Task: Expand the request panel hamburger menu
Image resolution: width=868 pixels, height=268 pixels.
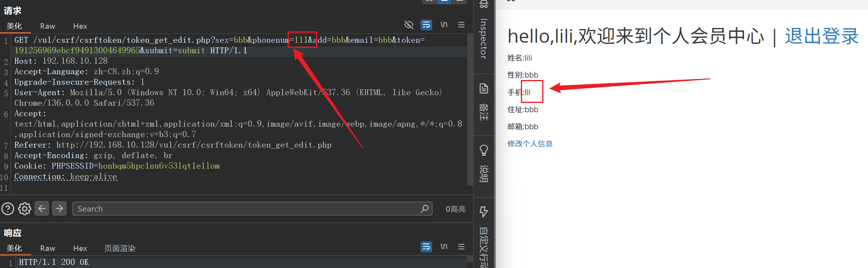Action: coord(461,25)
